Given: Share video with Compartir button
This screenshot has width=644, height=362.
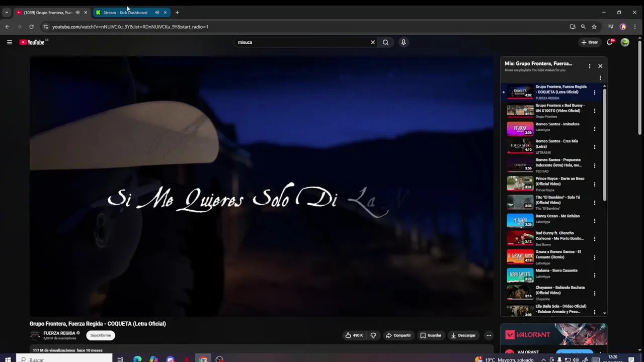Looking at the screenshot, I should pyautogui.click(x=398, y=335).
